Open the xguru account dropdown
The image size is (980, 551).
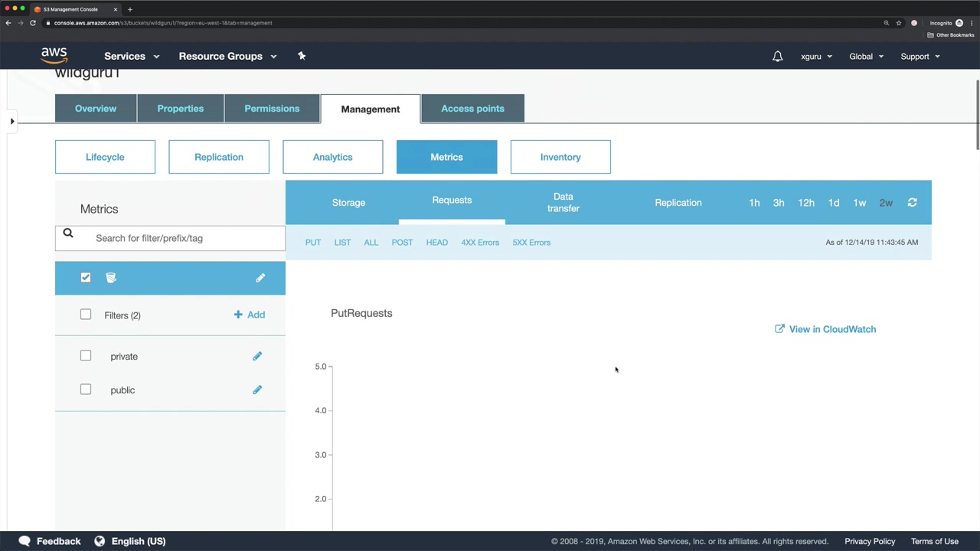(816, 56)
